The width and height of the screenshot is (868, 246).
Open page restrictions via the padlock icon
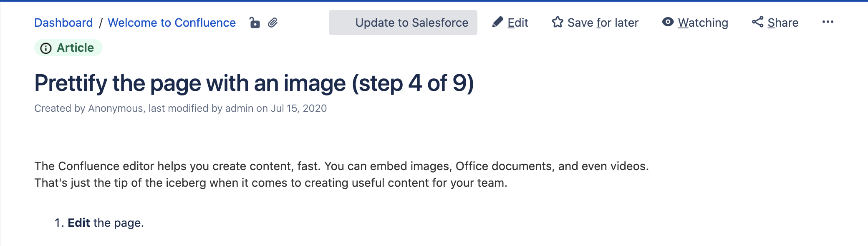coord(255,23)
